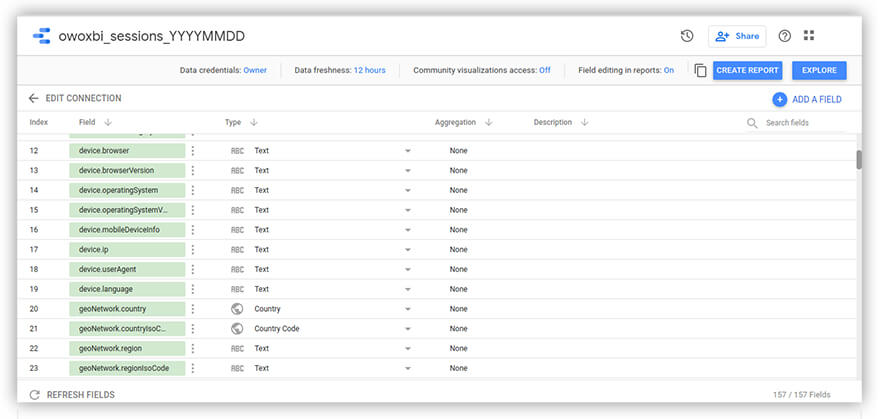Change Data credentials Owner link

click(255, 71)
